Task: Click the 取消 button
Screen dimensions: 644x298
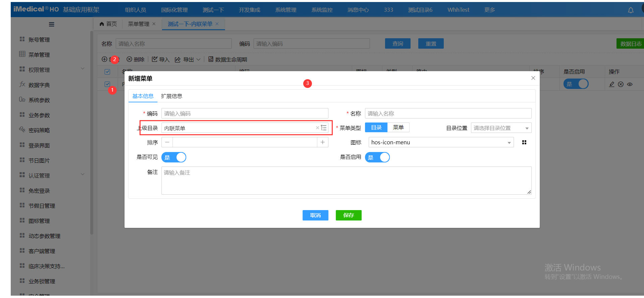Action: pos(315,215)
